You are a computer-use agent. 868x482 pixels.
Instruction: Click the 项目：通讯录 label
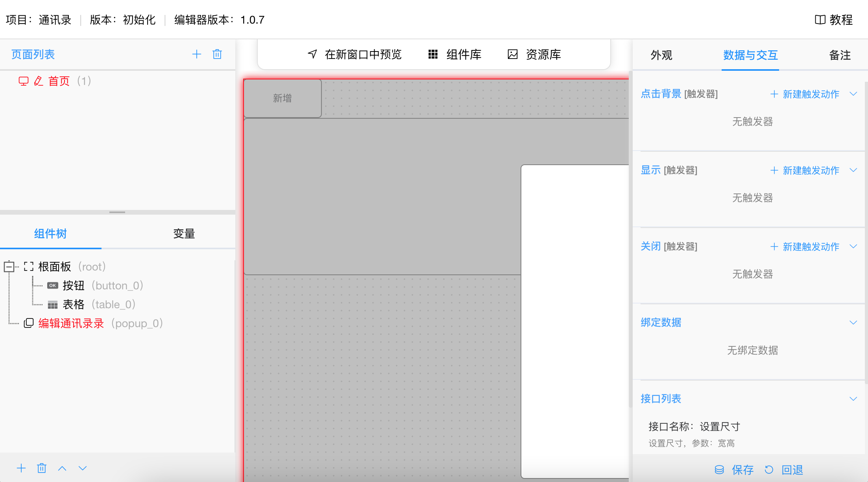click(x=39, y=20)
